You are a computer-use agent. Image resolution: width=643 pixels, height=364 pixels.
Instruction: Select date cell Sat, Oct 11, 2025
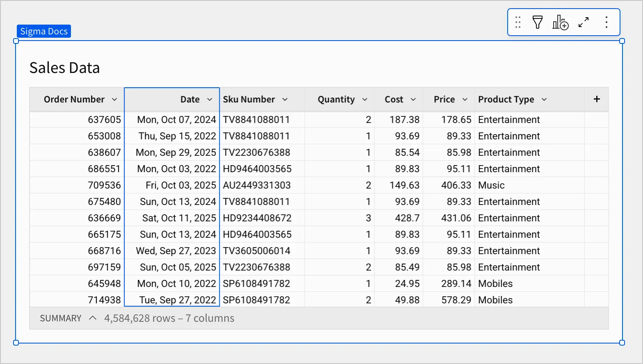pyautogui.click(x=172, y=218)
